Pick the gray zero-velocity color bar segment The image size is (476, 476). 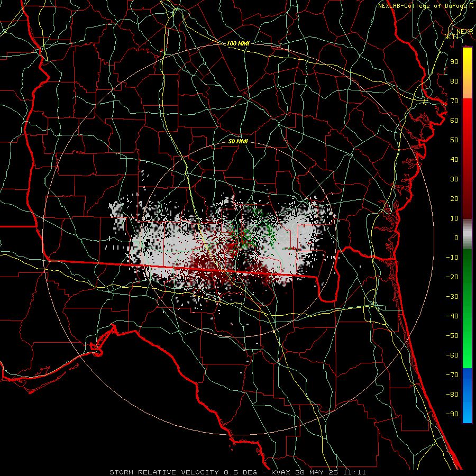click(x=467, y=234)
